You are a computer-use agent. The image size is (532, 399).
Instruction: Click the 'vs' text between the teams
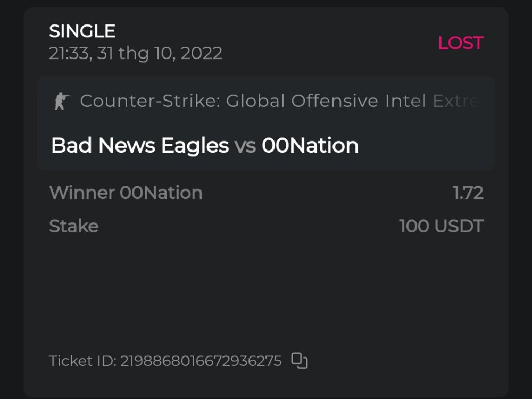tap(245, 145)
